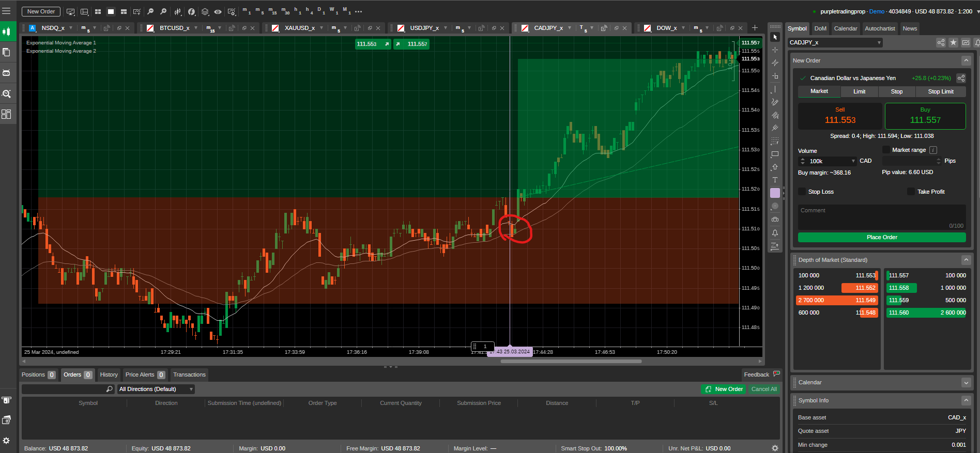Click the order Comment text field

(x=882, y=217)
